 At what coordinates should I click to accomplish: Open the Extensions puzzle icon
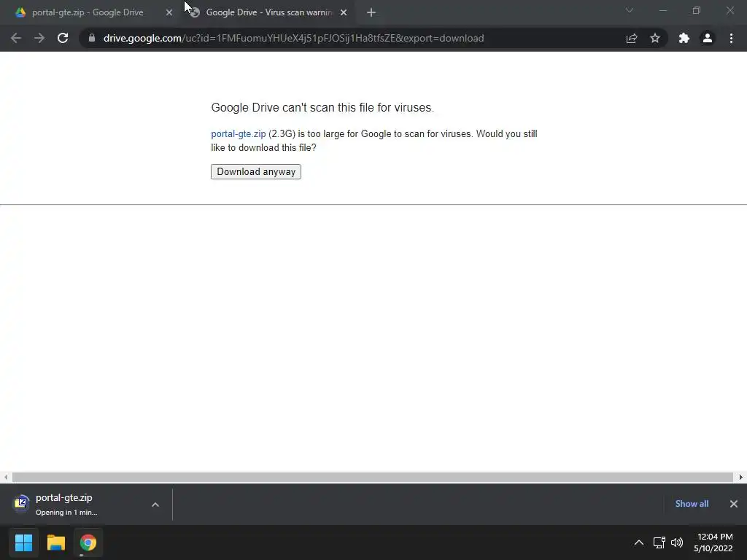tap(684, 38)
